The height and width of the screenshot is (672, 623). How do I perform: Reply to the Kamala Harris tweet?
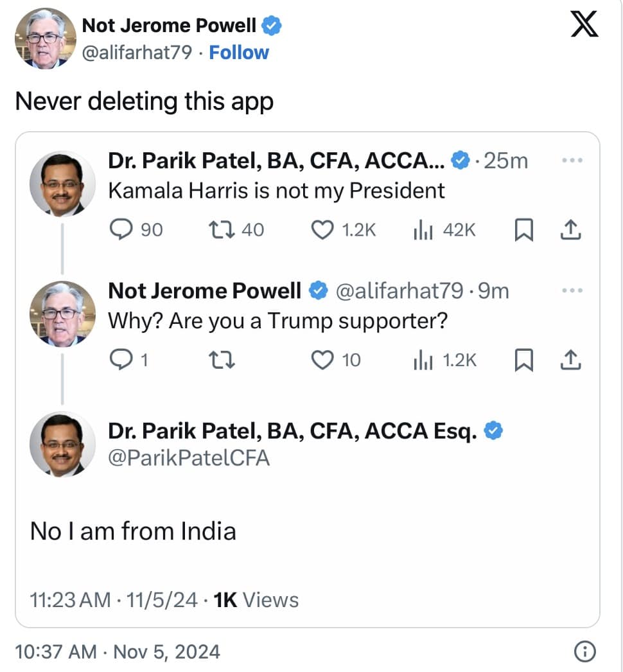120,230
